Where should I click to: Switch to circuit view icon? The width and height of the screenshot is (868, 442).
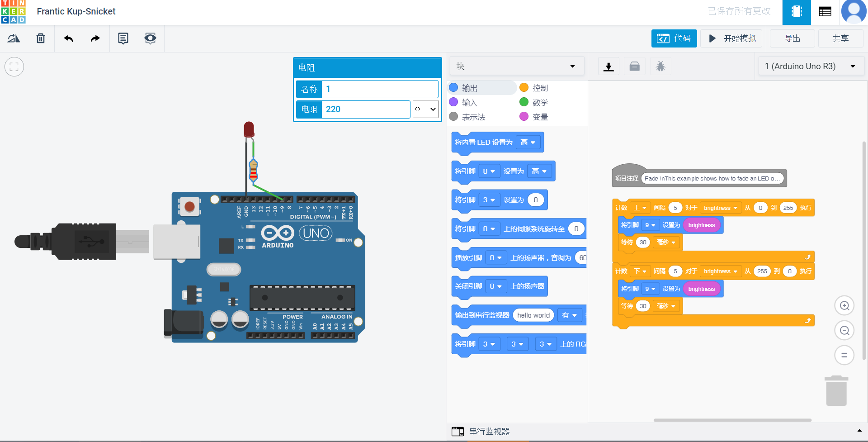coord(797,12)
